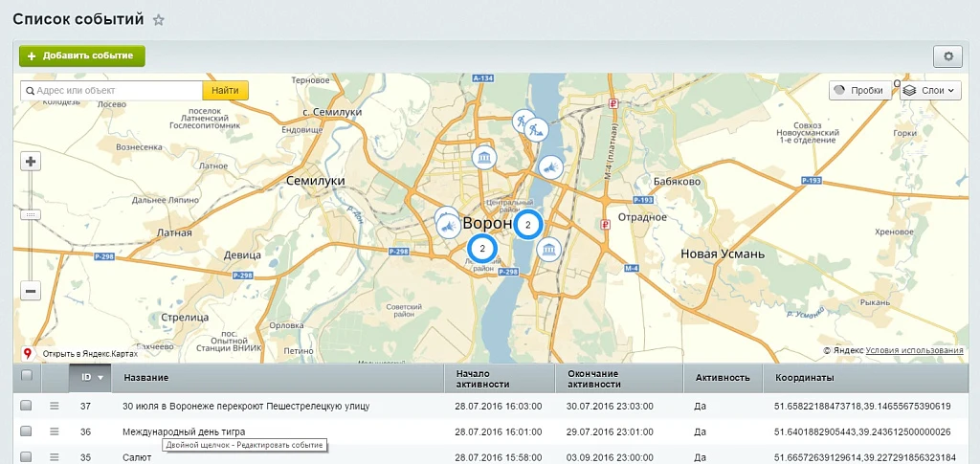Click start date 28.07.2016 16:03:00
Viewport: 980px width, 464px height.
(498, 406)
